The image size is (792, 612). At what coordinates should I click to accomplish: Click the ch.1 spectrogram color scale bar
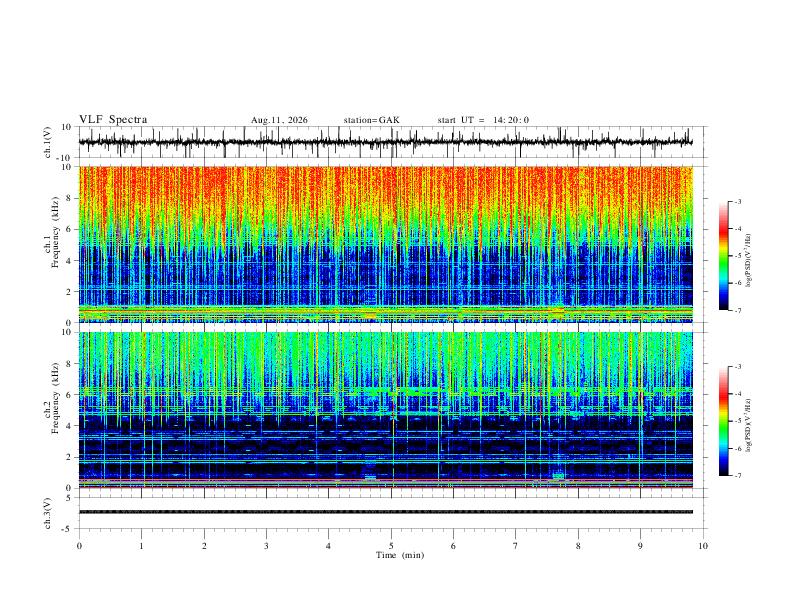tap(723, 256)
